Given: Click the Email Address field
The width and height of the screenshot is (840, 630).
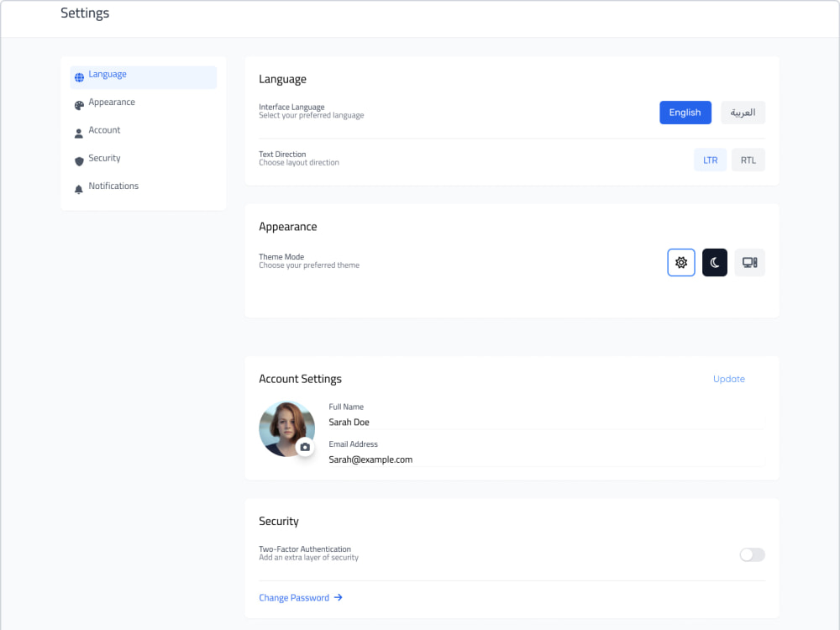Looking at the screenshot, I should 547,459.
